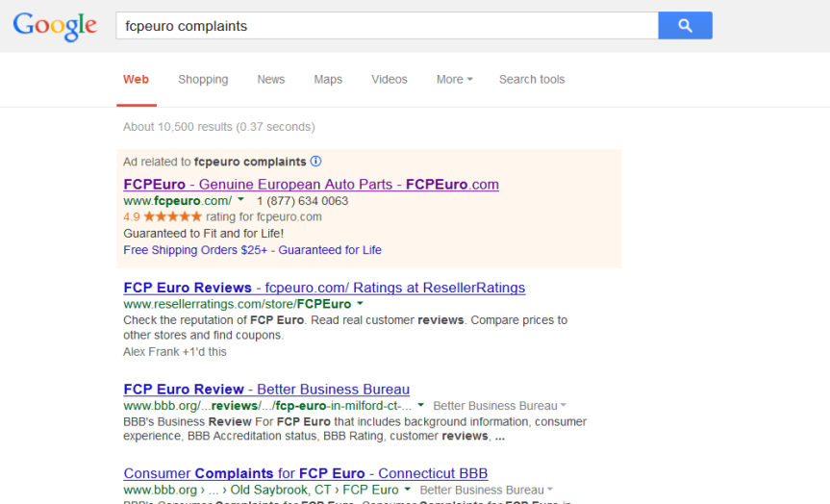Viewport: 830px width, 504px height.
Task: Click the Google logo
Action: click(x=55, y=26)
